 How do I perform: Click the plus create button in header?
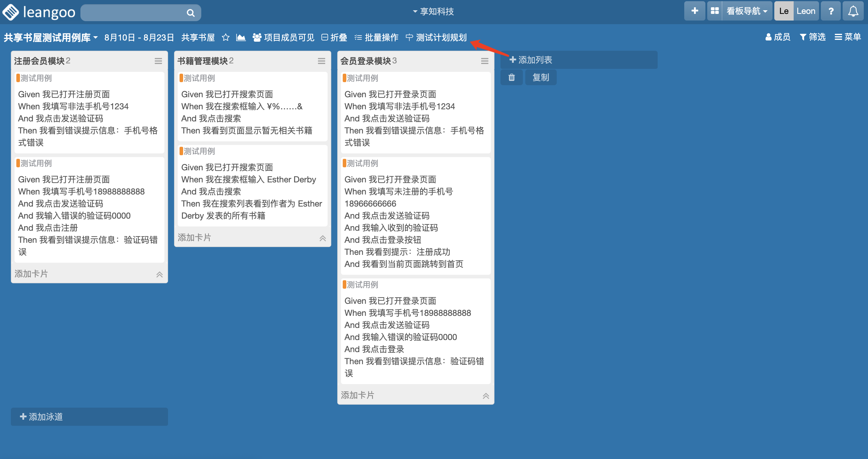click(x=695, y=11)
